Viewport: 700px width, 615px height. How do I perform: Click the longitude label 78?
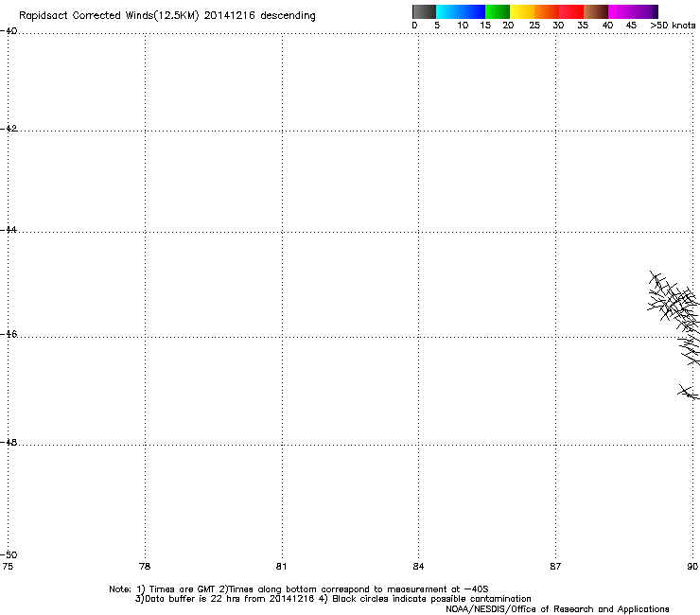click(145, 567)
